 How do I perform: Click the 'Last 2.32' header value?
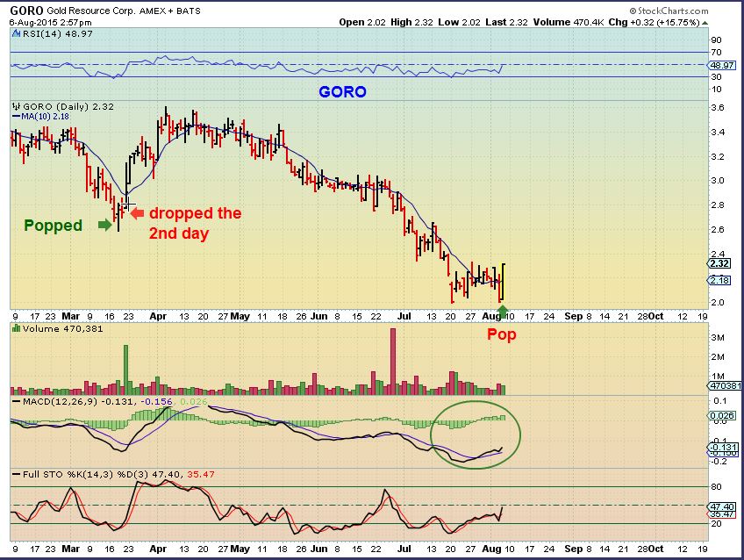506,22
